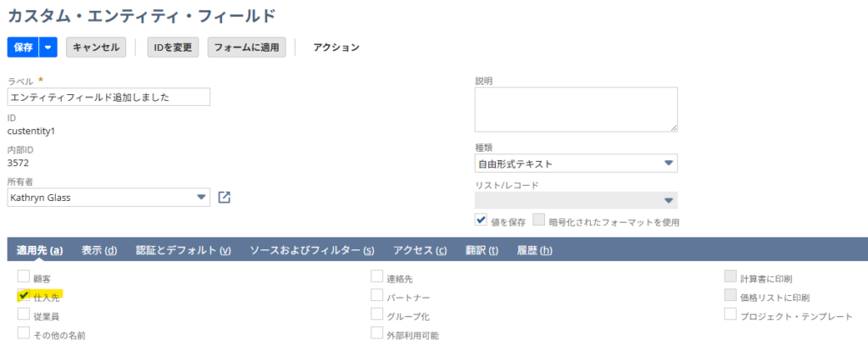This screenshot has height=346, width=868.
Task: Expand the 所有者 dropdown for Kathryn Glass
Action: pos(202,198)
